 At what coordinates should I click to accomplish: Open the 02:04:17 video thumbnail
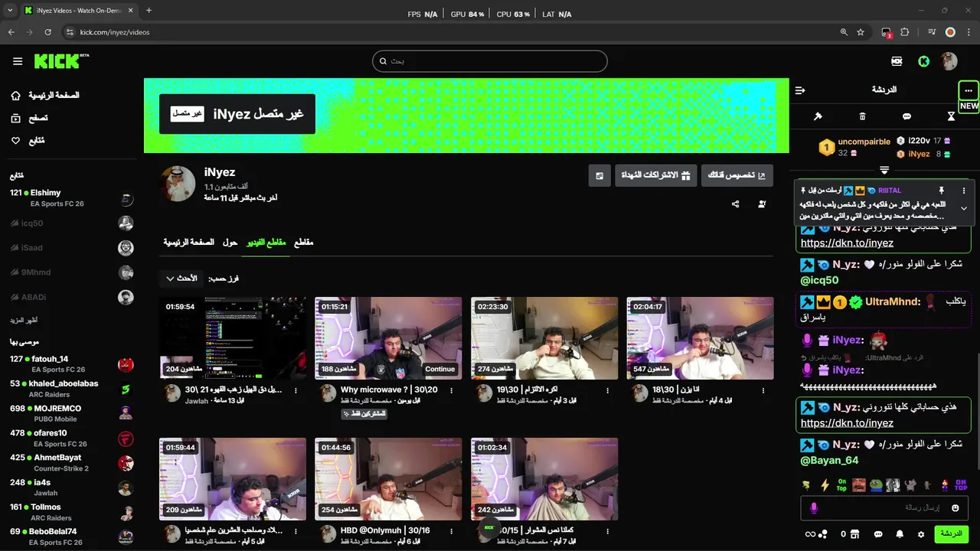[700, 338]
